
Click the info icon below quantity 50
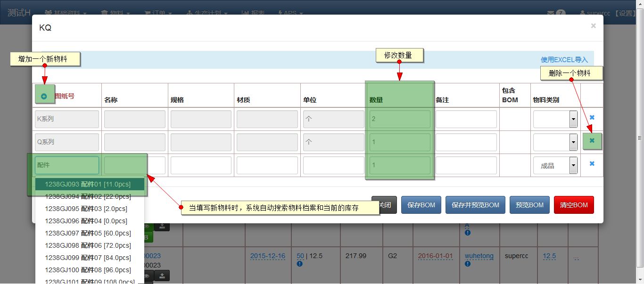coord(299,264)
